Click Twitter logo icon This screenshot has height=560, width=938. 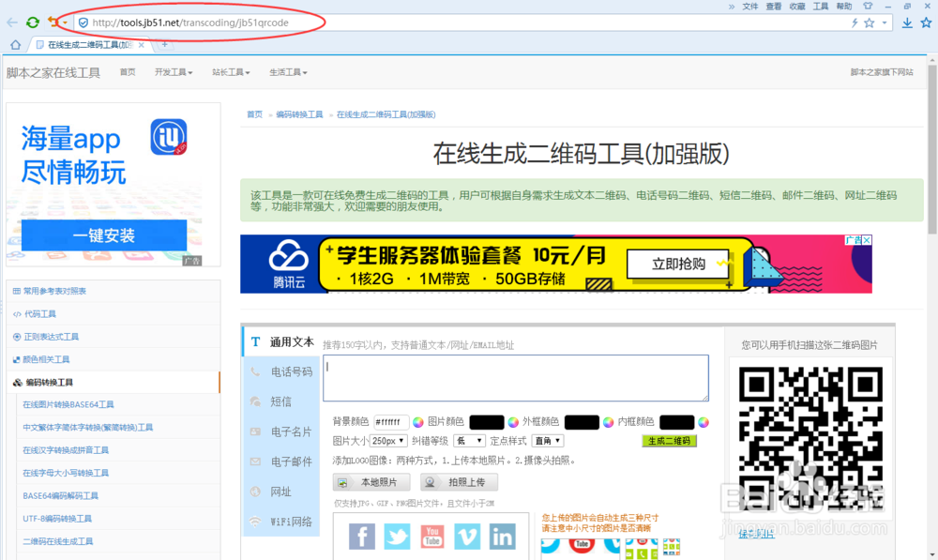tap(397, 536)
